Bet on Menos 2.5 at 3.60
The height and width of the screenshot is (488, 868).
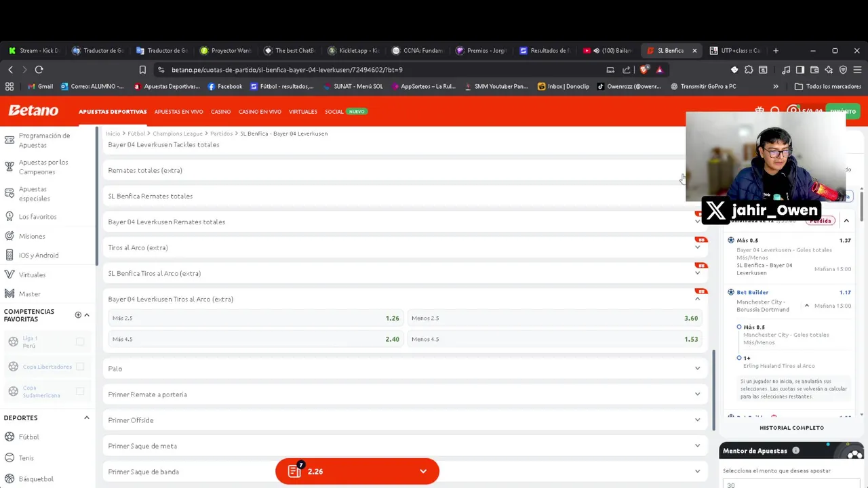click(x=554, y=318)
